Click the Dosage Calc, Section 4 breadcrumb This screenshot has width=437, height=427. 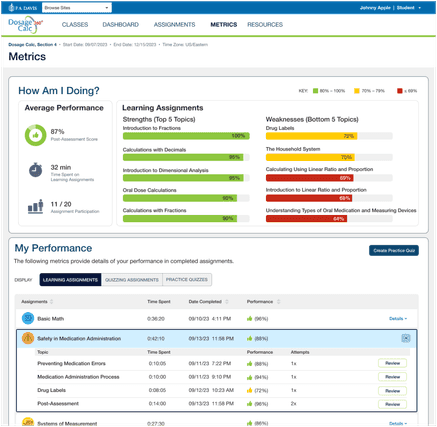[x=32, y=45]
